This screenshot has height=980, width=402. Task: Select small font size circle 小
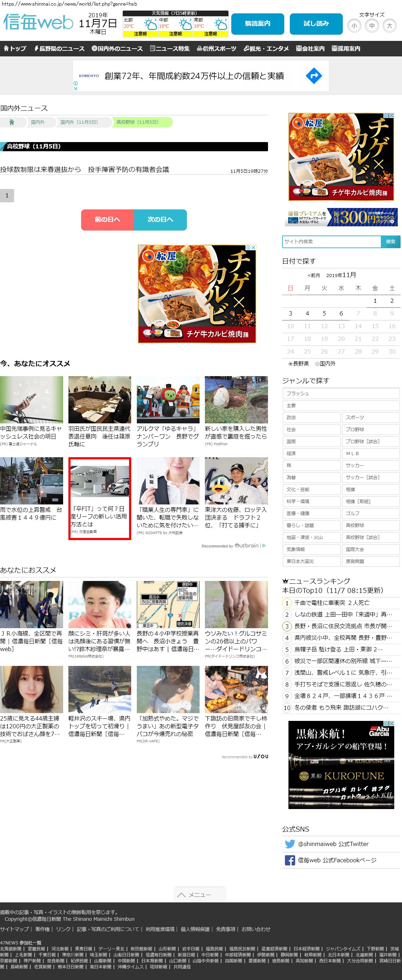coord(354,26)
